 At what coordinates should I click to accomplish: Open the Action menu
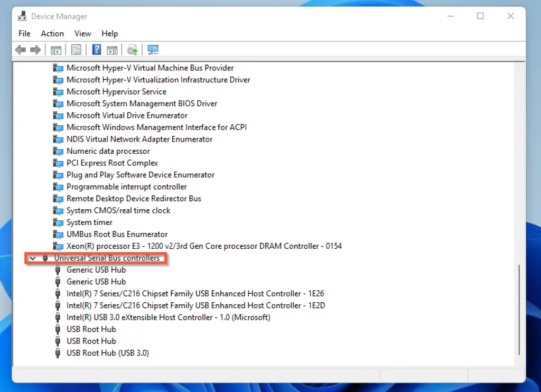click(52, 33)
